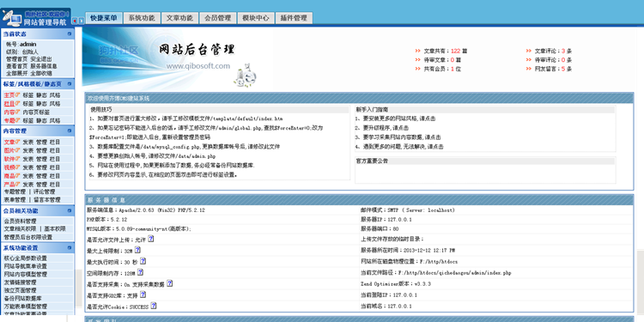Viewport: 644px width, 322px height.
Task: Click the left red arrow beside navigation header
Action: [x=75, y=21]
